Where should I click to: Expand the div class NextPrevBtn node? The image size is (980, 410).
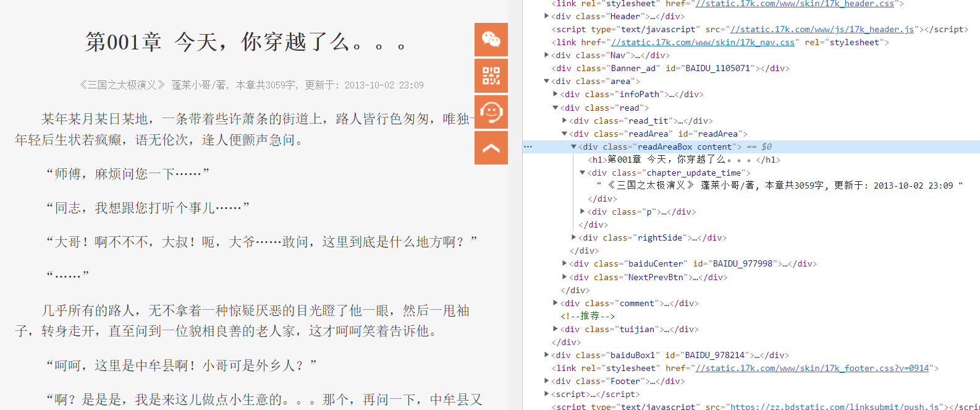[x=564, y=277]
